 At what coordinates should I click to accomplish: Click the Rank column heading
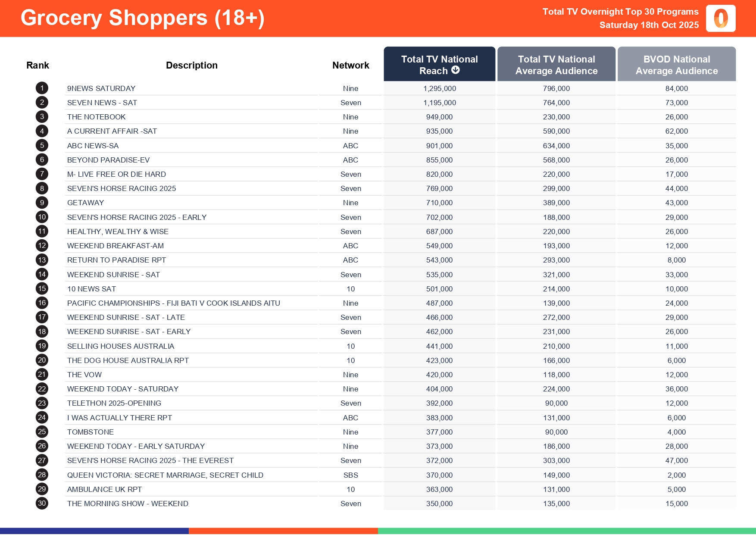(37, 65)
